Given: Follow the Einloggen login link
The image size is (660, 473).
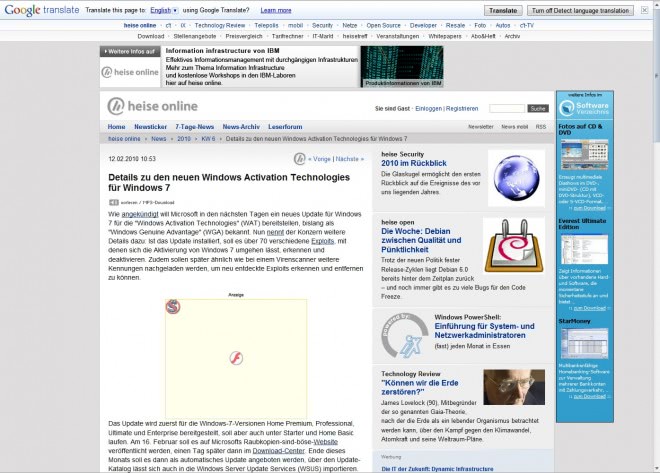Looking at the screenshot, I should (427, 108).
